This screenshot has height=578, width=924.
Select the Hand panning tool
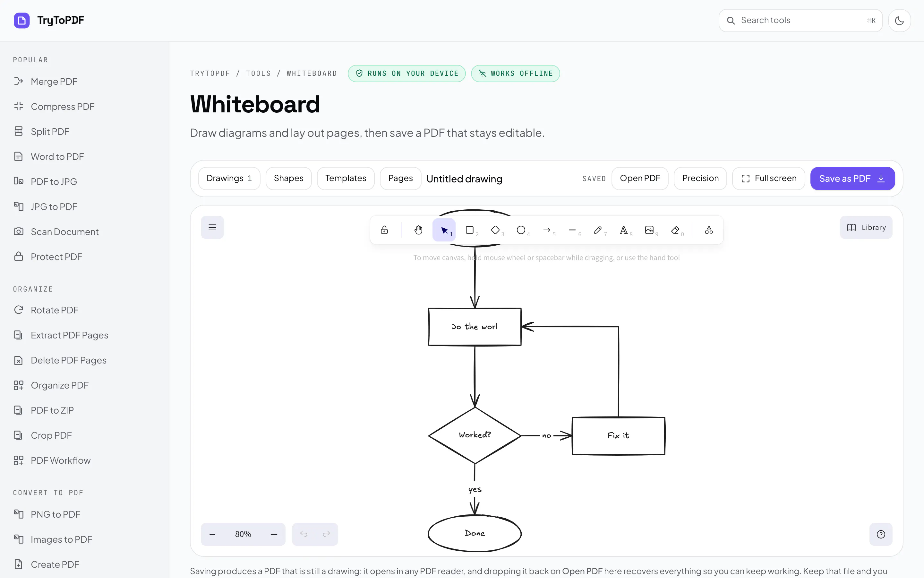418,230
